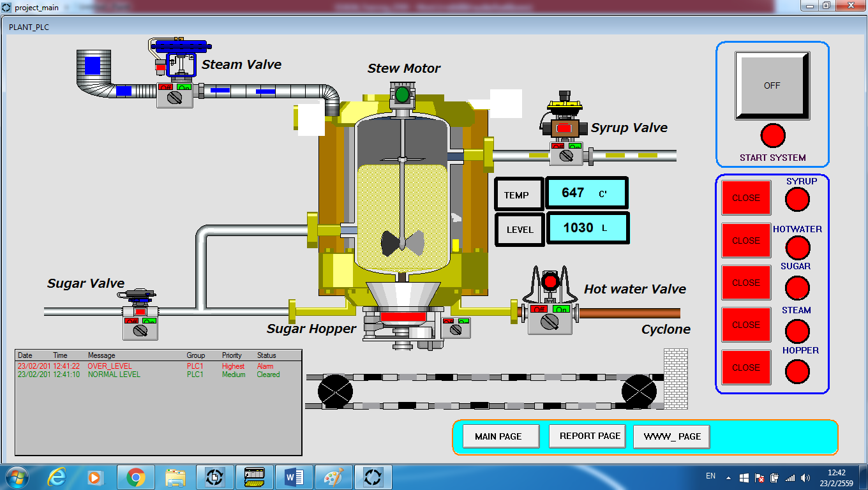Click the green Stew Motor lamp
The height and width of the screenshot is (490, 868).
[402, 94]
